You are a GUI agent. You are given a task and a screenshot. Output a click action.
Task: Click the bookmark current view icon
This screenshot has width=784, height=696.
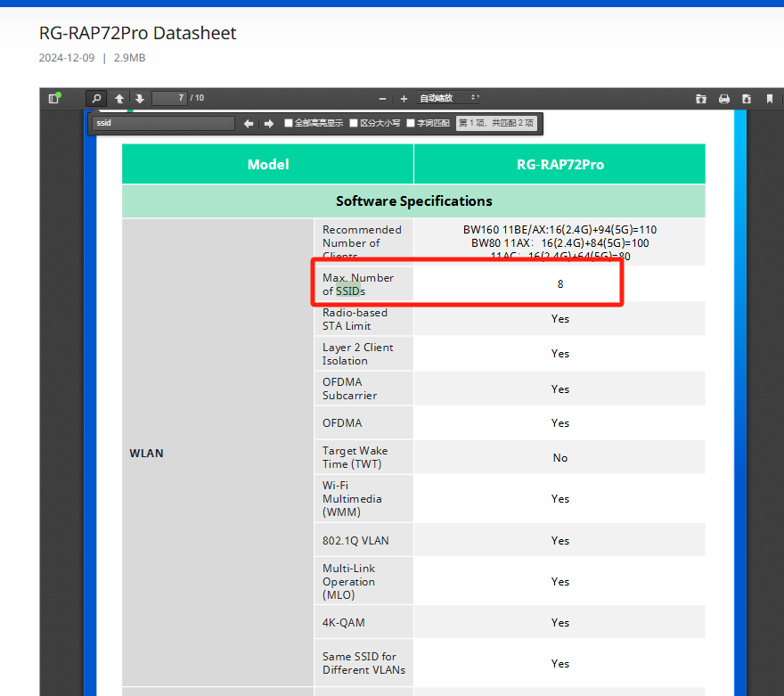coord(770,99)
